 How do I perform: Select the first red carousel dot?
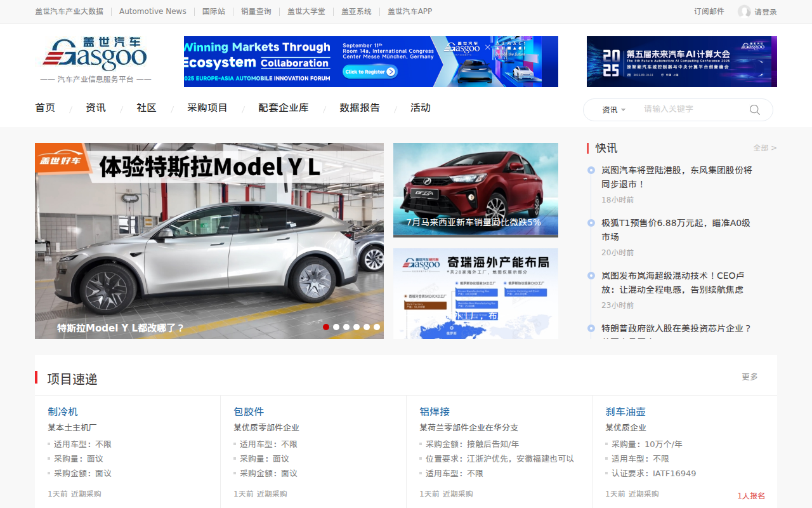(x=326, y=327)
